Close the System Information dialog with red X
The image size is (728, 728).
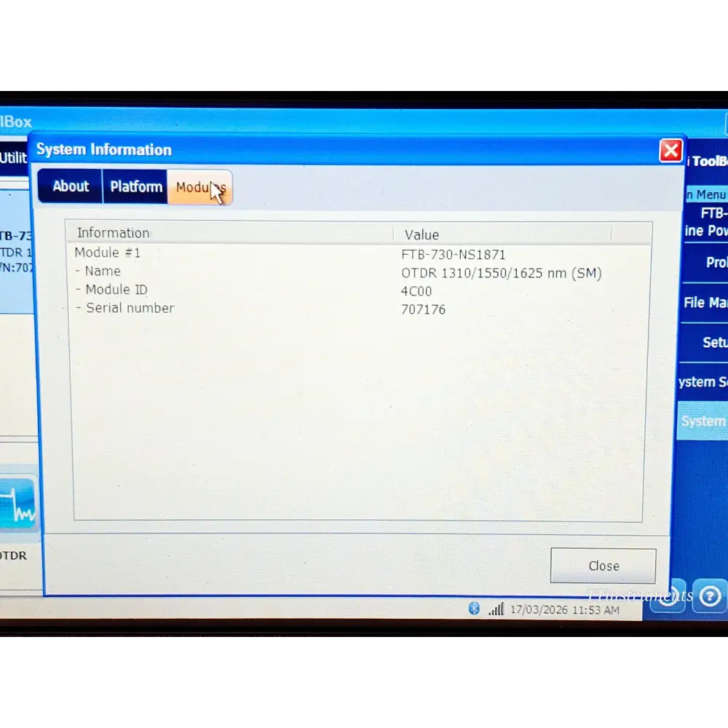point(670,151)
